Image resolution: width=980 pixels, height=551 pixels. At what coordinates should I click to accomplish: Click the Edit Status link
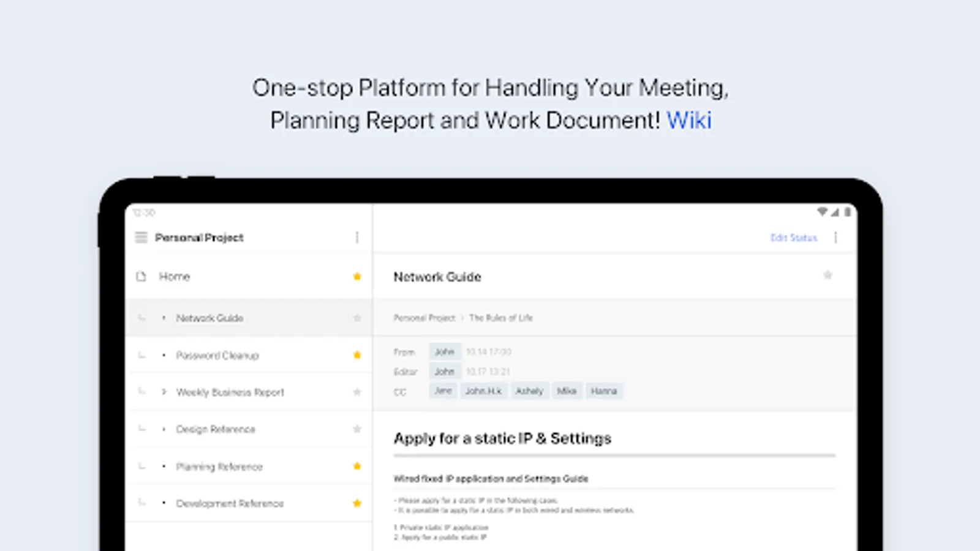click(x=794, y=238)
